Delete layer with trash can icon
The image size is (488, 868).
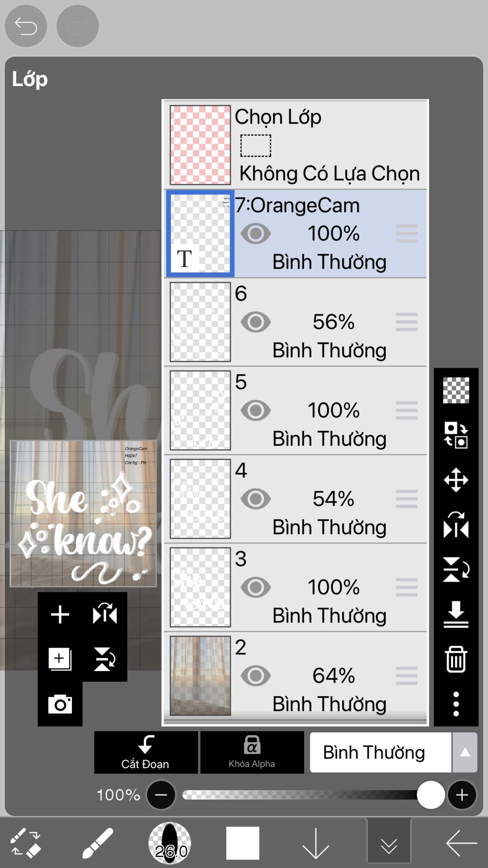click(x=456, y=659)
